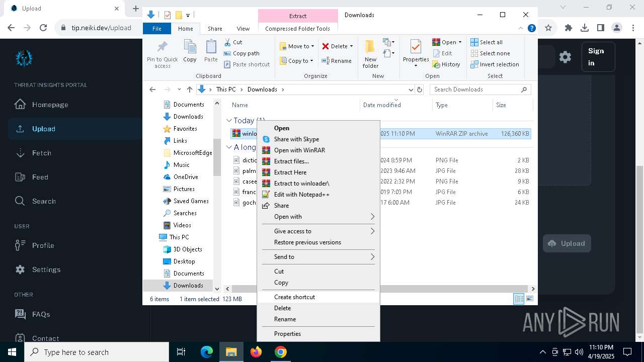
Task: Open the Move to dropdown
Action: point(297,46)
